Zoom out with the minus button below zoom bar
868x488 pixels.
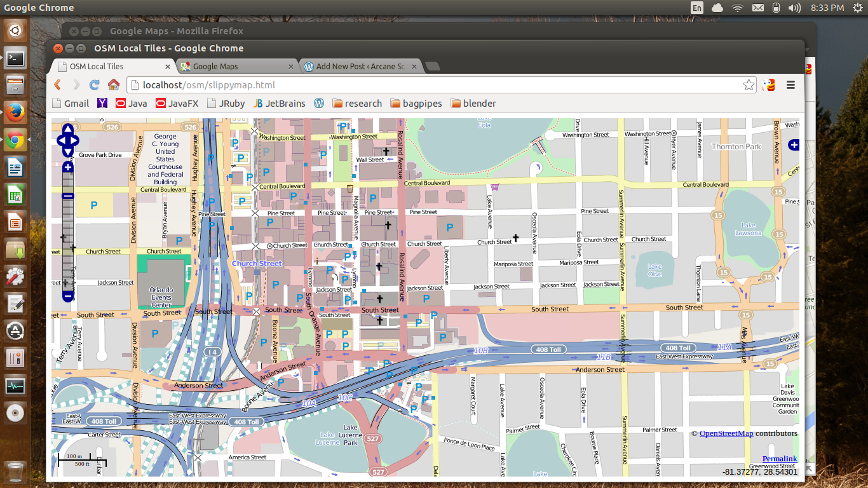click(68, 296)
